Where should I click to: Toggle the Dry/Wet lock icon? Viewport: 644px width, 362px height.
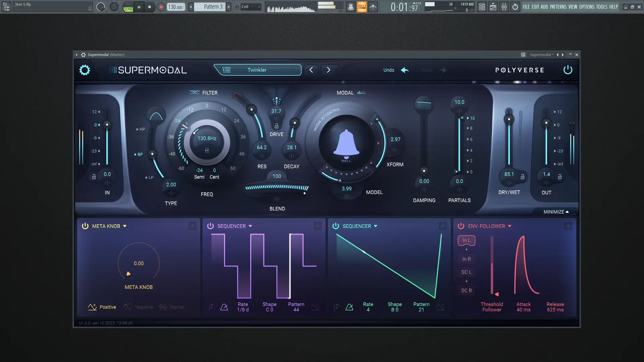click(x=522, y=177)
